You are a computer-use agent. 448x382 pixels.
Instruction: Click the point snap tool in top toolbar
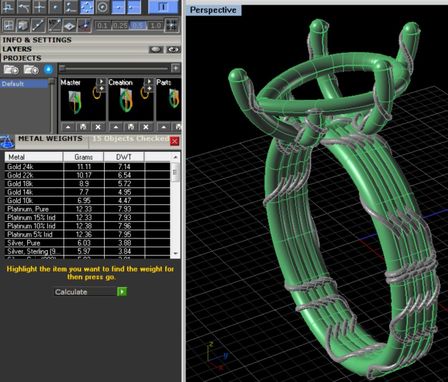(55, 7)
